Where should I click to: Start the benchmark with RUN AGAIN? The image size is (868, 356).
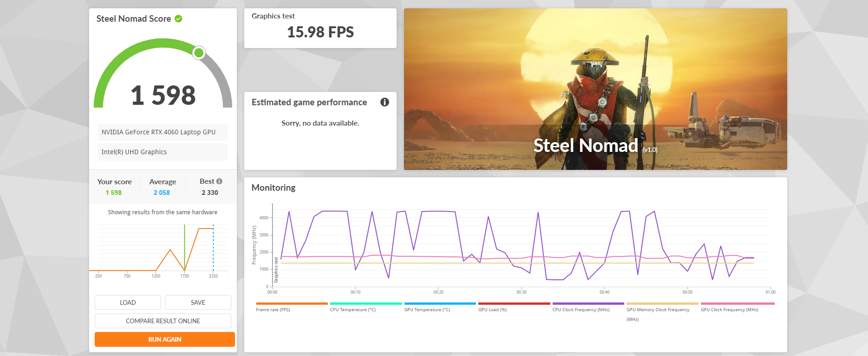pyautogui.click(x=165, y=339)
